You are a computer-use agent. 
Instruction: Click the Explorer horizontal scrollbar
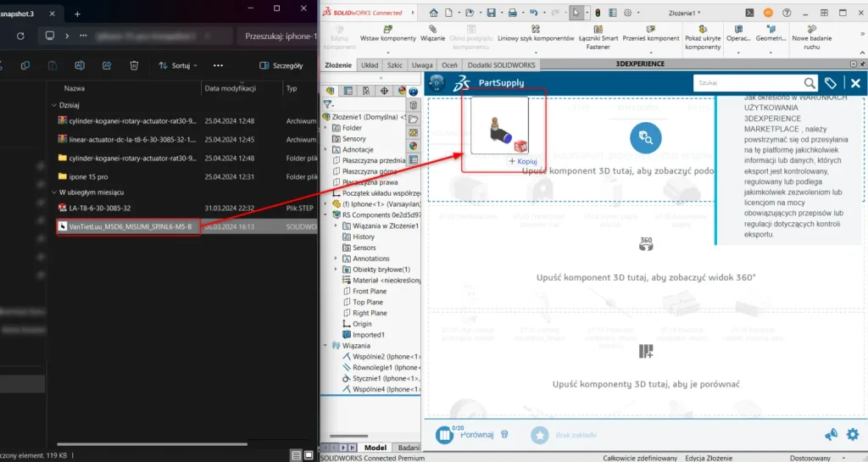[x=152, y=443]
